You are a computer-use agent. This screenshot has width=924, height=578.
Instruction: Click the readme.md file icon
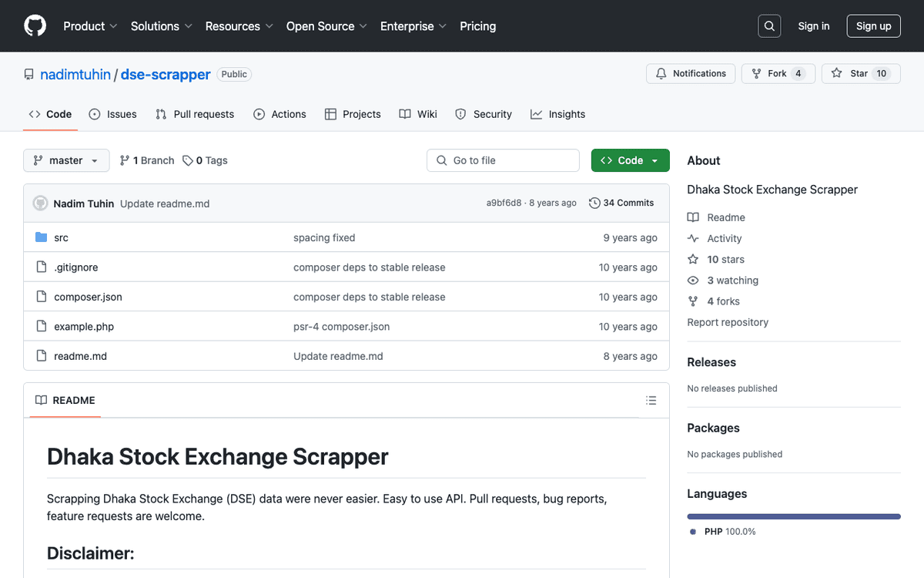(x=42, y=356)
